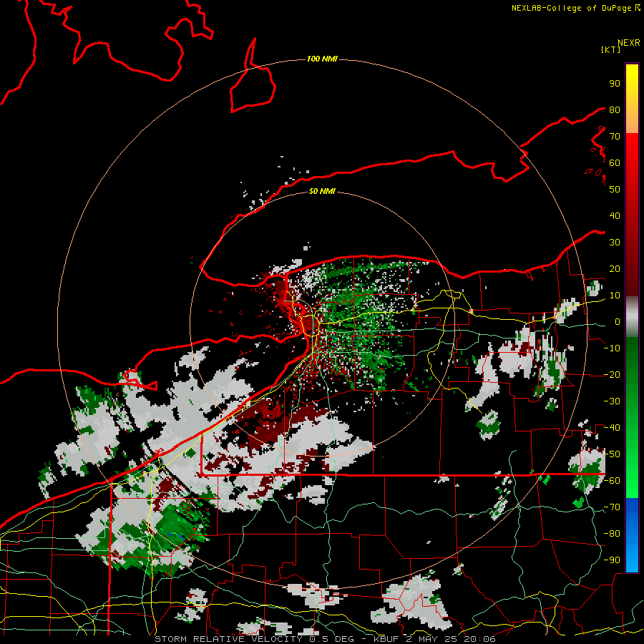644x644 pixels.
Task: Click the [KT] units label above the color bar
Action: [x=610, y=49]
